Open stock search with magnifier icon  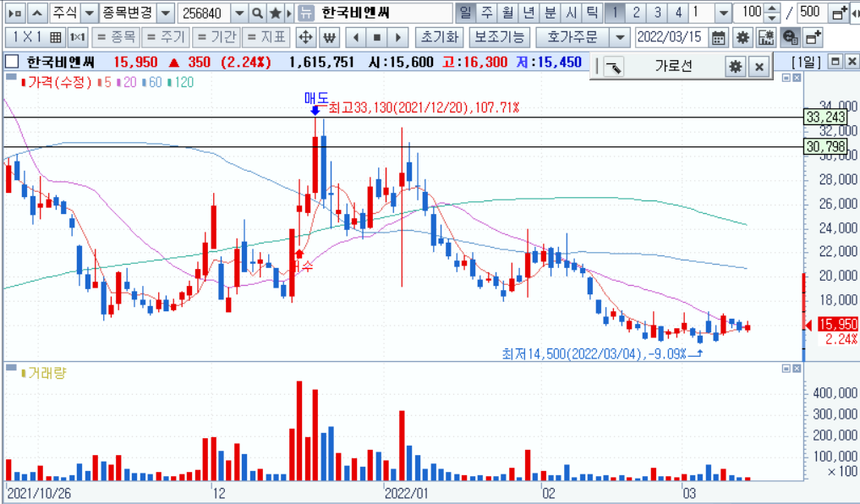pos(257,13)
